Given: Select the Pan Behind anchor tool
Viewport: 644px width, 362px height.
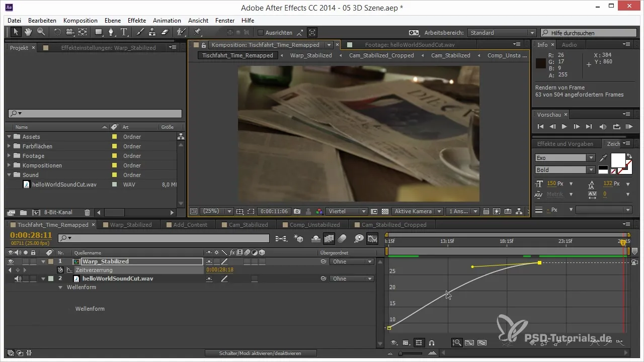Looking at the screenshot, I should 83,32.
